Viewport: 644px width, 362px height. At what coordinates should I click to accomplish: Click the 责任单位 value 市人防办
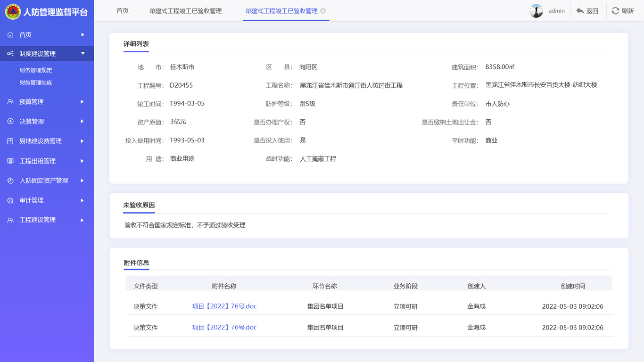point(498,103)
